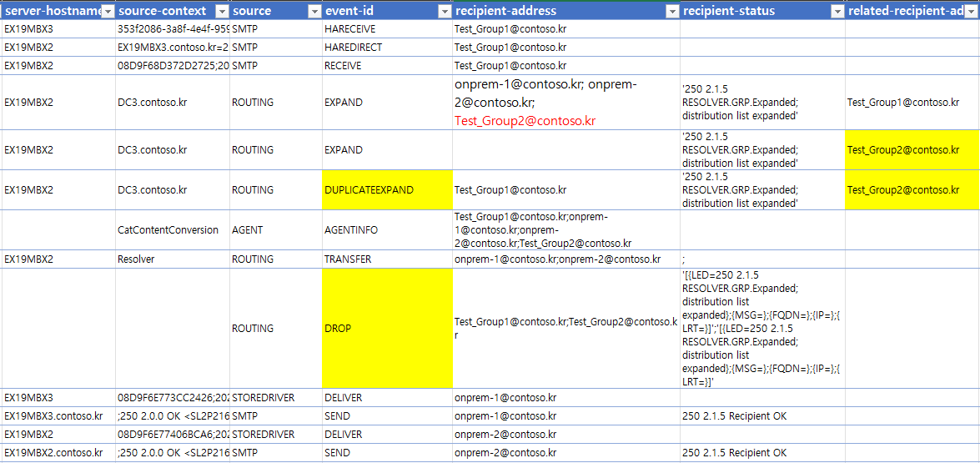Screen dimensions: 980x463
Task: Click the RECEIVE event-id cell in the third row
Action: pos(388,66)
